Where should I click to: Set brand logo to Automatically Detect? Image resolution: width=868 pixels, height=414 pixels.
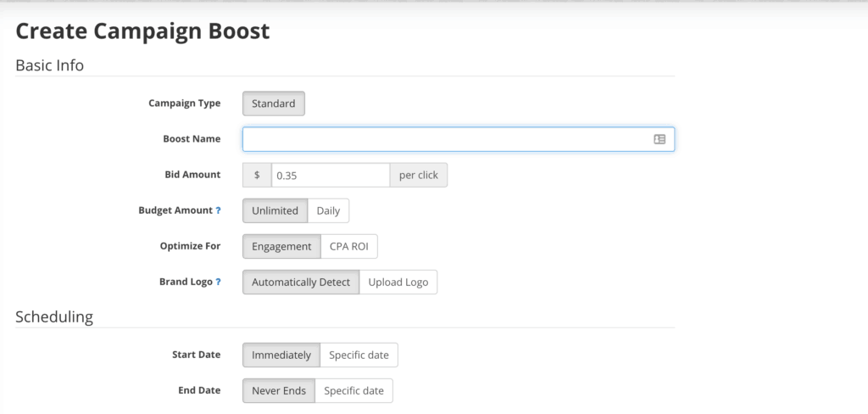[x=301, y=283]
